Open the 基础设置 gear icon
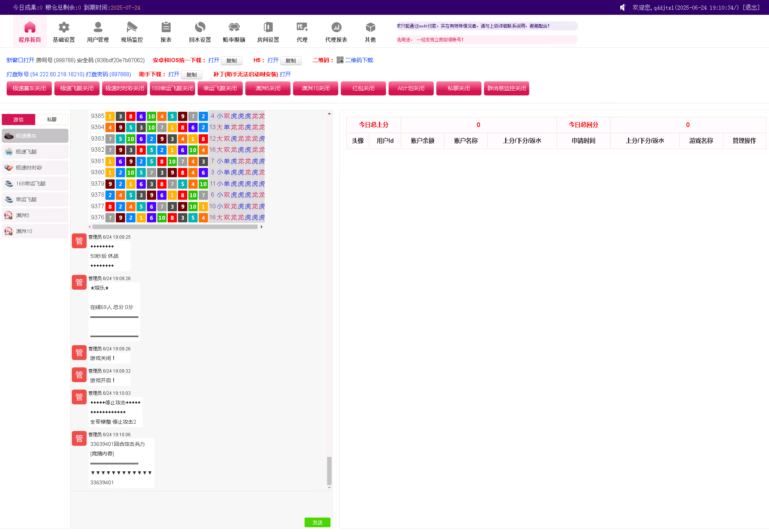Image resolution: width=769 pixels, height=532 pixels. pyautogui.click(x=64, y=27)
